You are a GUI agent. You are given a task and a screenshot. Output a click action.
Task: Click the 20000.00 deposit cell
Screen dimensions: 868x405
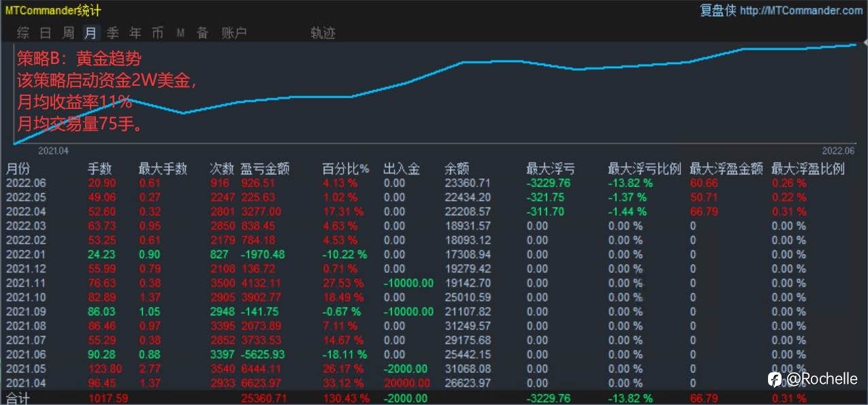(406, 383)
